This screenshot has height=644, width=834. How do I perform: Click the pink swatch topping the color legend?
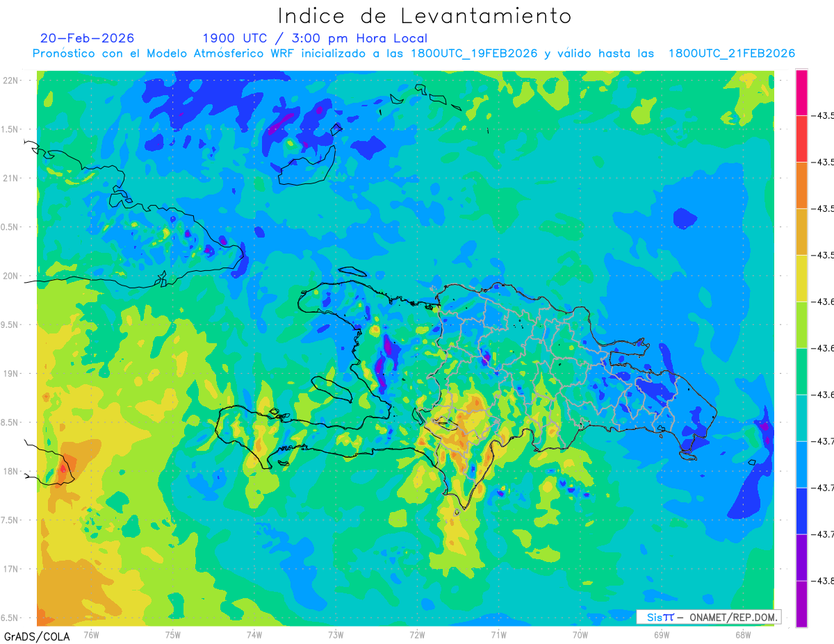point(801,92)
